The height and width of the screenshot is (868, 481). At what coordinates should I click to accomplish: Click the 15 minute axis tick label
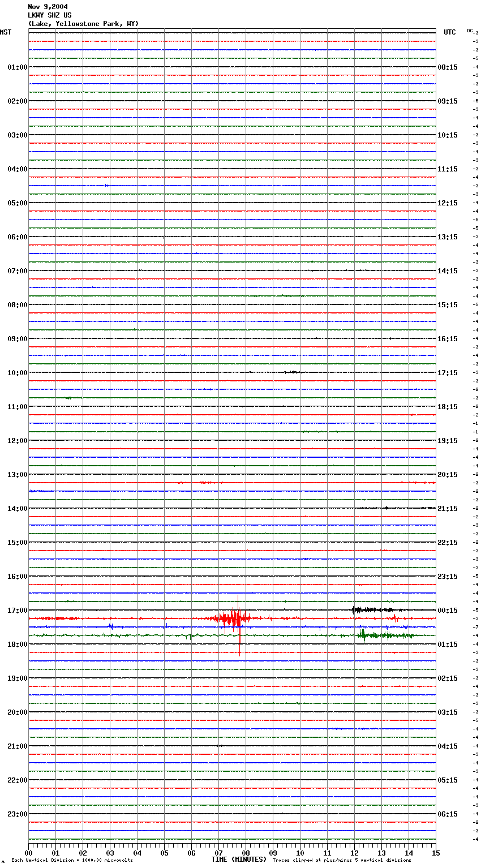(436, 853)
